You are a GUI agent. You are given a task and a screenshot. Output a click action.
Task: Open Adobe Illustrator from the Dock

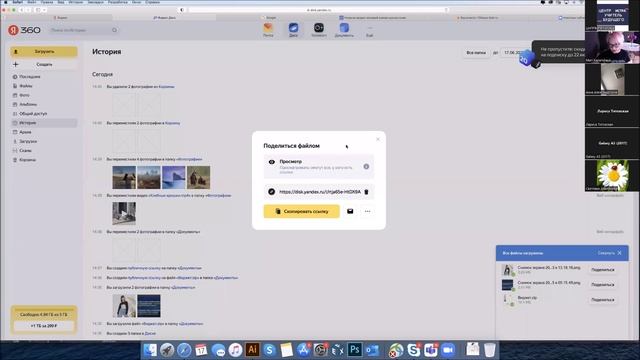(x=252, y=350)
